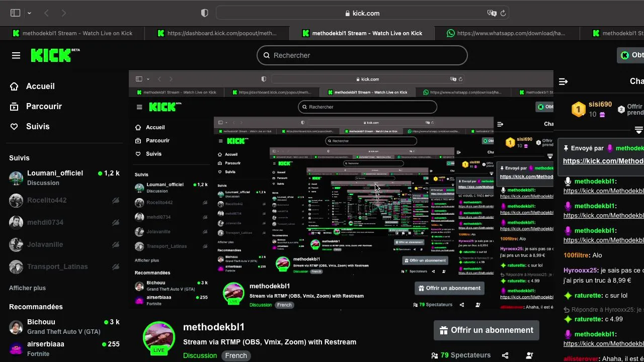
Task: Click the large Kick BETA logo
Action: tap(55, 55)
